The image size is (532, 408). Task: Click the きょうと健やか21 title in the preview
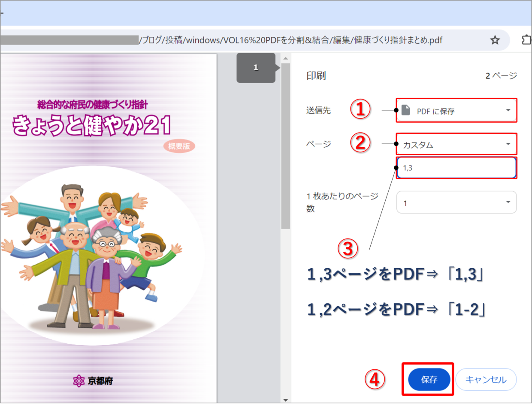(x=91, y=126)
